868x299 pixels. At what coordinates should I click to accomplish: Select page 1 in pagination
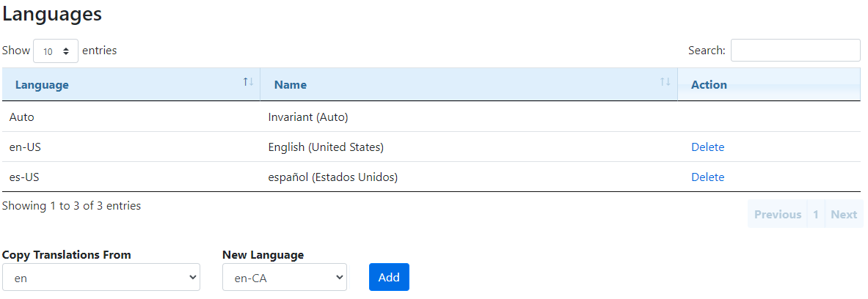(816, 215)
